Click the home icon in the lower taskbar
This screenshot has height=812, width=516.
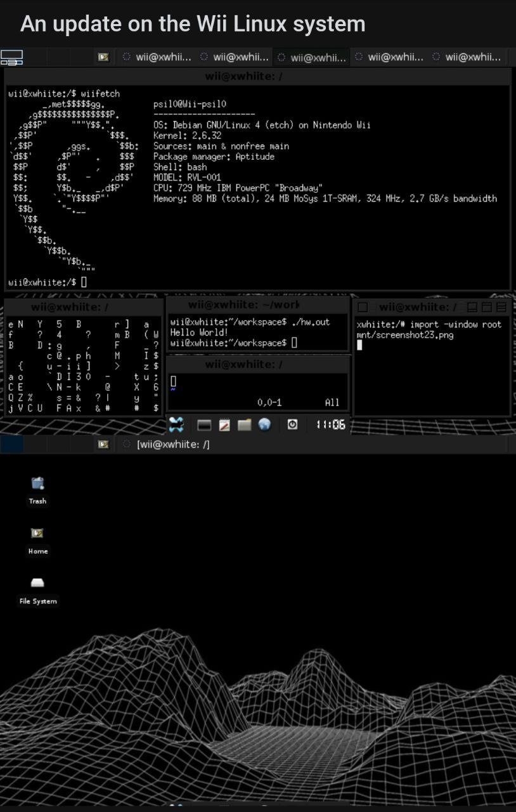[103, 444]
